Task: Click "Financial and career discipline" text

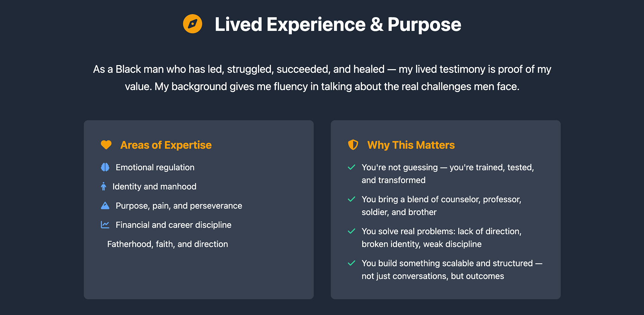Action: click(x=173, y=225)
